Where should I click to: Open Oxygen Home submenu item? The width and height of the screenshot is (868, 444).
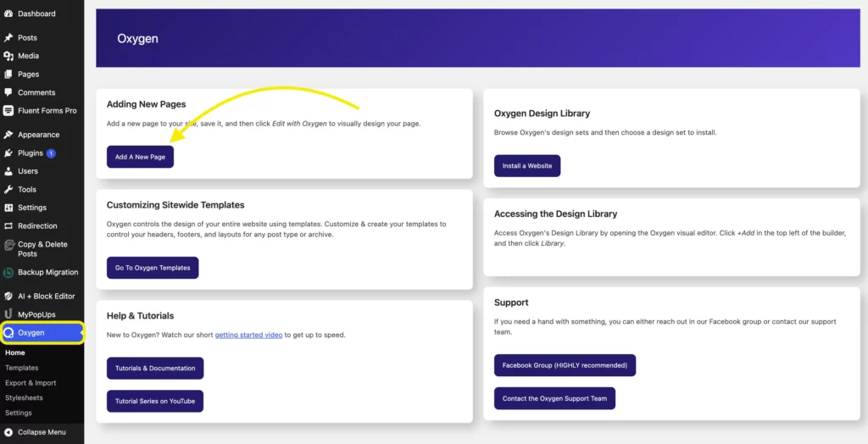[15, 352]
